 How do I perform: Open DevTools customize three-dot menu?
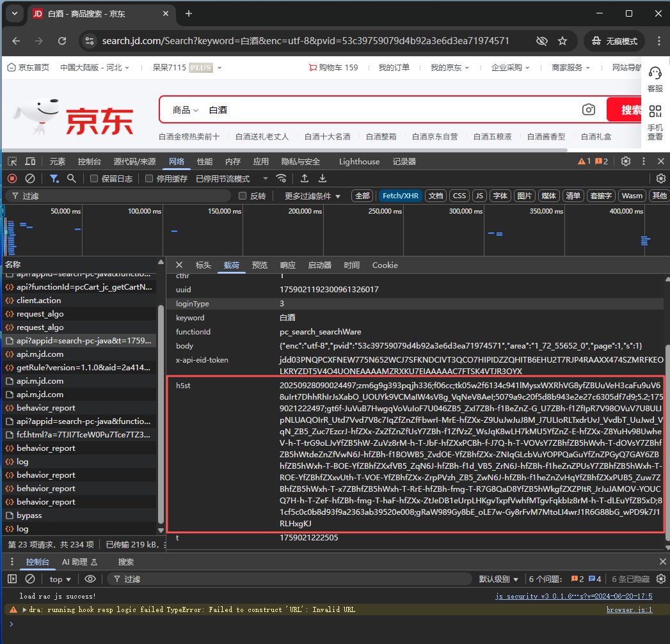point(644,161)
